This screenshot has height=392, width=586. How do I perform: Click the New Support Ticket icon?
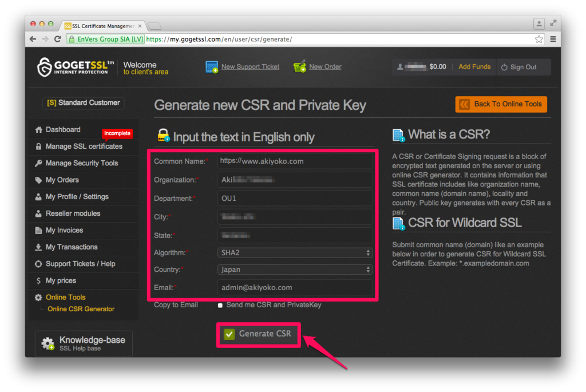[212, 67]
